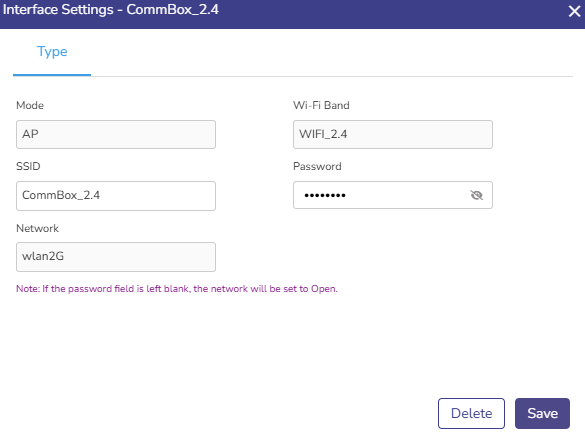585x432 pixels.
Task: Reveal the password with the eye icon
Action: click(476, 195)
